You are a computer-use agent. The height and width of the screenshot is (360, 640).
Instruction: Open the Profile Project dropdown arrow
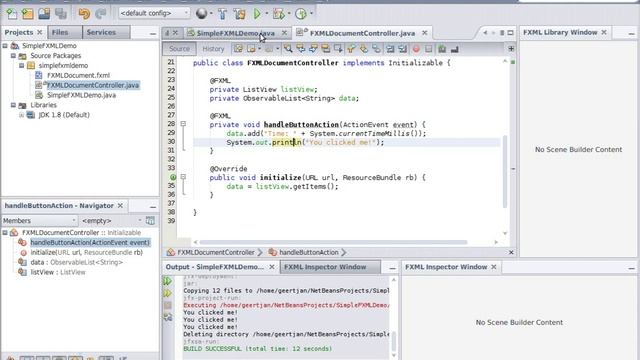311,13
